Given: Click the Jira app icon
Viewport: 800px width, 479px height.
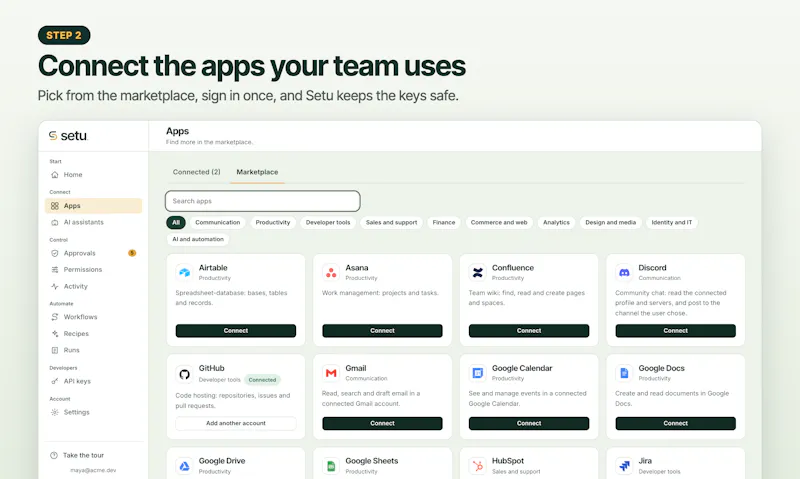Looking at the screenshot, I should pos(624,466).
